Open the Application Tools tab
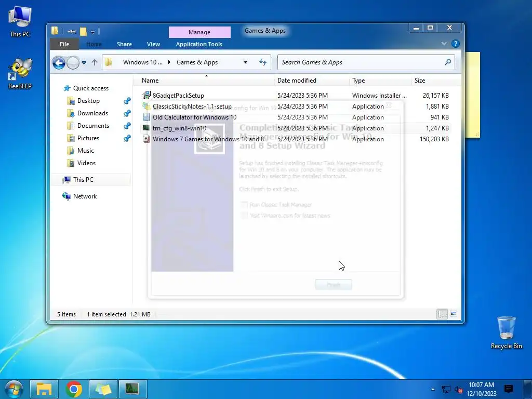This screenshot has width=532, height=399. [x=199, y=44]
